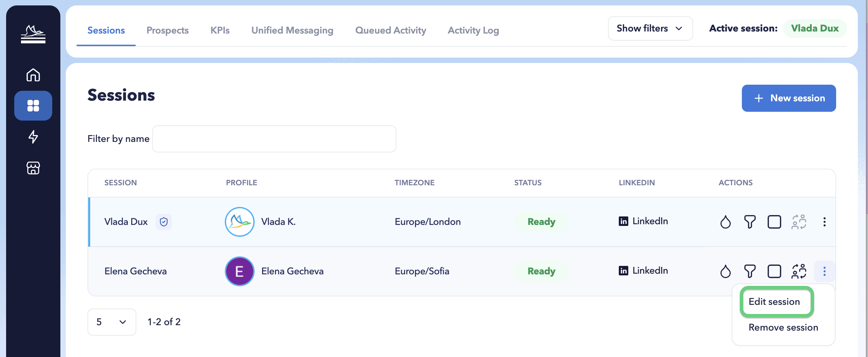Click the Vlada Dux active session badge
868x357 pixels.
[x=815, y=28]
